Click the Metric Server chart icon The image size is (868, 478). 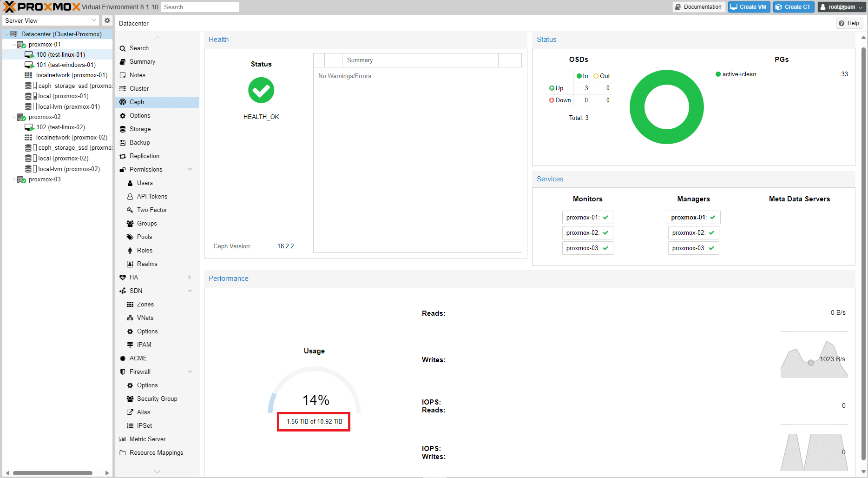pos(123,439)
